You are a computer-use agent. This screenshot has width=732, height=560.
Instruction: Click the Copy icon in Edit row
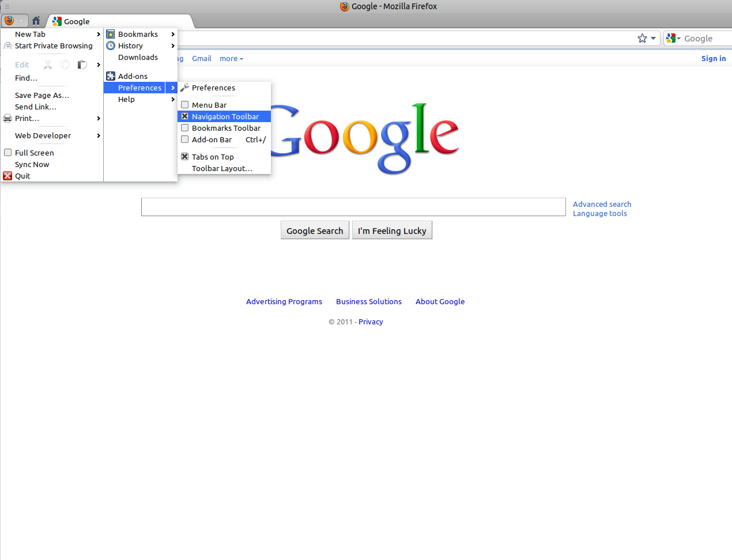(x=65, y=65)
